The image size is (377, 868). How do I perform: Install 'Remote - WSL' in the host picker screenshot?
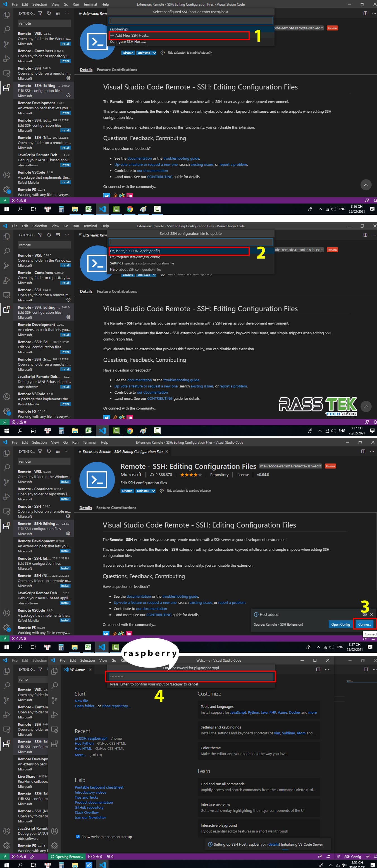65,44
